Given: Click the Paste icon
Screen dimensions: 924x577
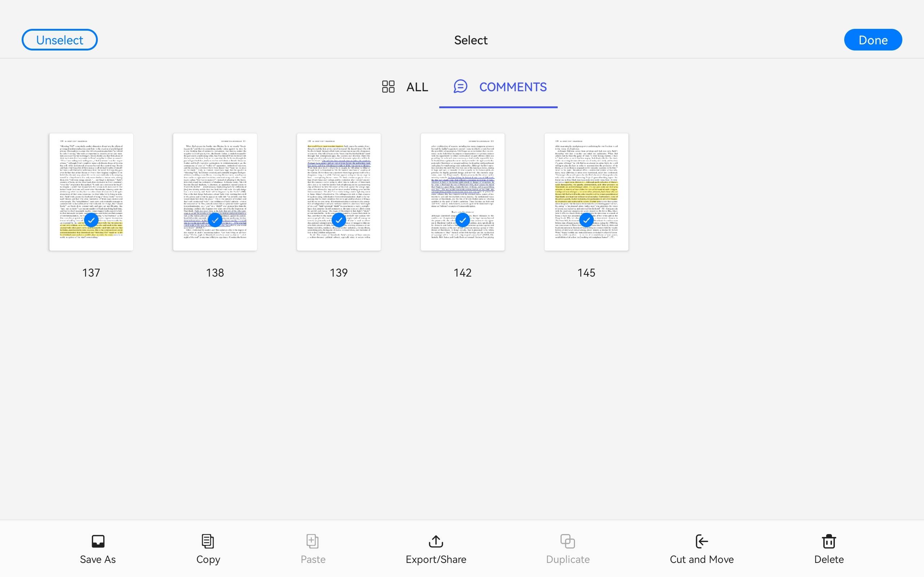Looking at the screenshot, I should (x=312, y=541).
